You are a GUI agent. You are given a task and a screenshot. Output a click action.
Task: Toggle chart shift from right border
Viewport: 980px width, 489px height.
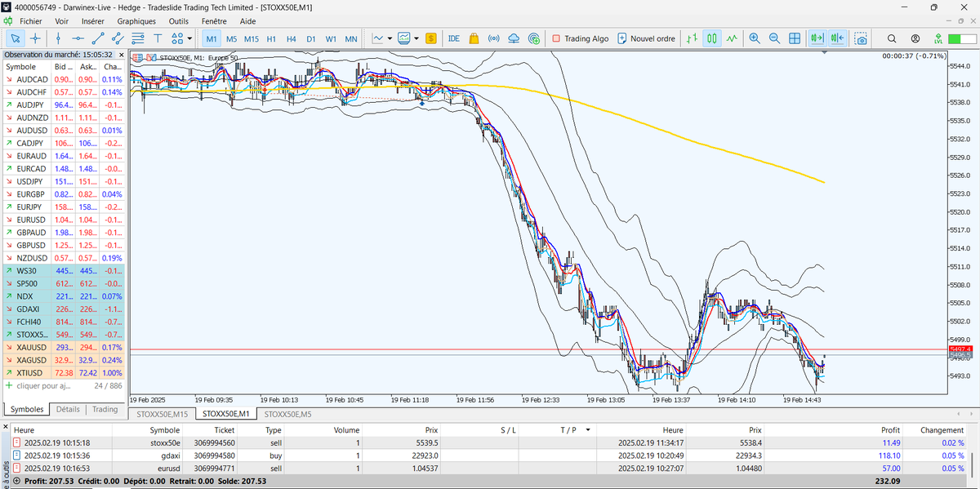[837, 38]
